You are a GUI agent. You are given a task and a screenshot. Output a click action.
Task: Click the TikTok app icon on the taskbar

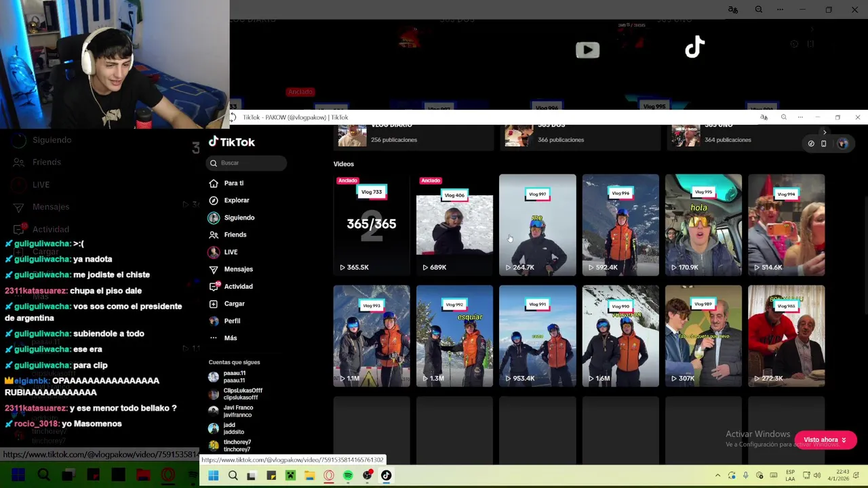386,476
